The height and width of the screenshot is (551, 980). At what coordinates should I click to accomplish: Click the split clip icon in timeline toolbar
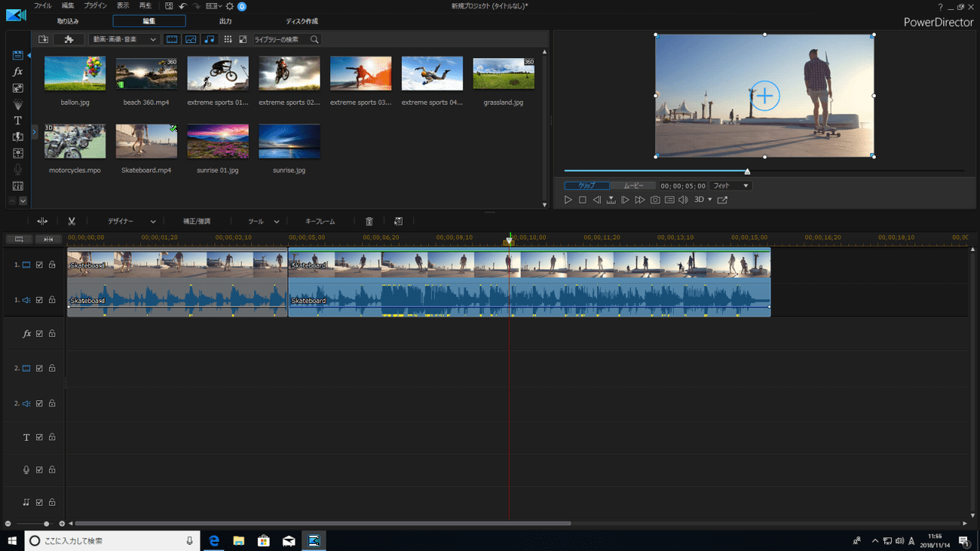[x=42, y=221]
